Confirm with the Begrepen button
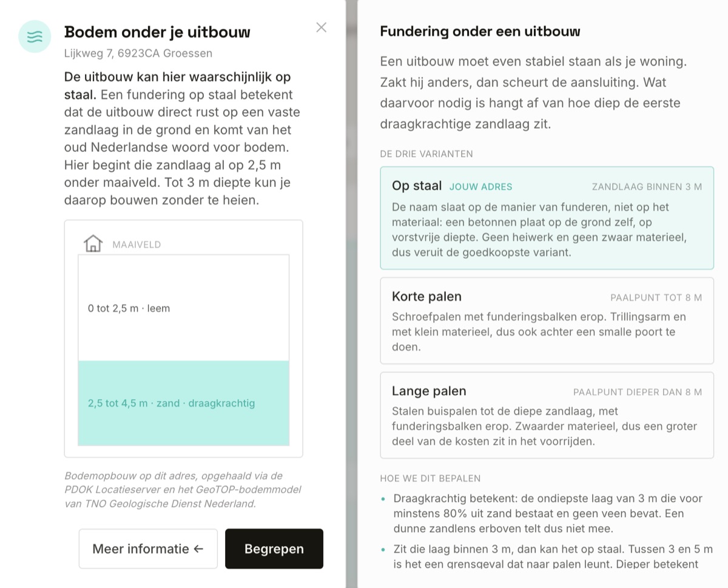728x588 pixels. pos(274,549)
